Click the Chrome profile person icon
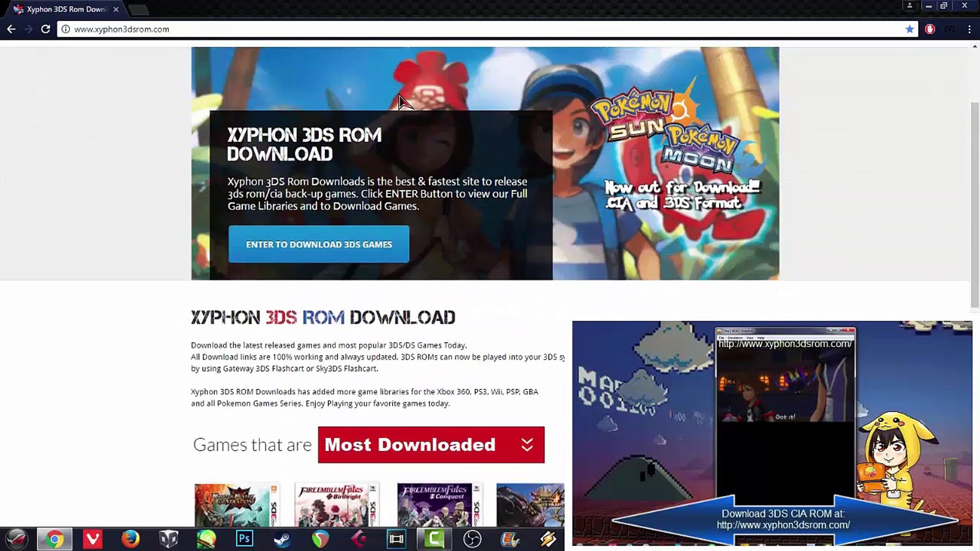Viewport: 980px width, 551px height. [x=910, y=6]
